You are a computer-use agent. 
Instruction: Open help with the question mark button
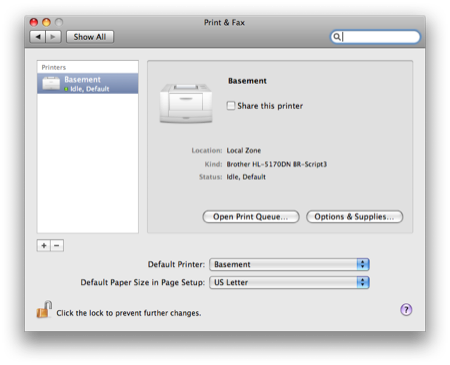coord(406,310)
